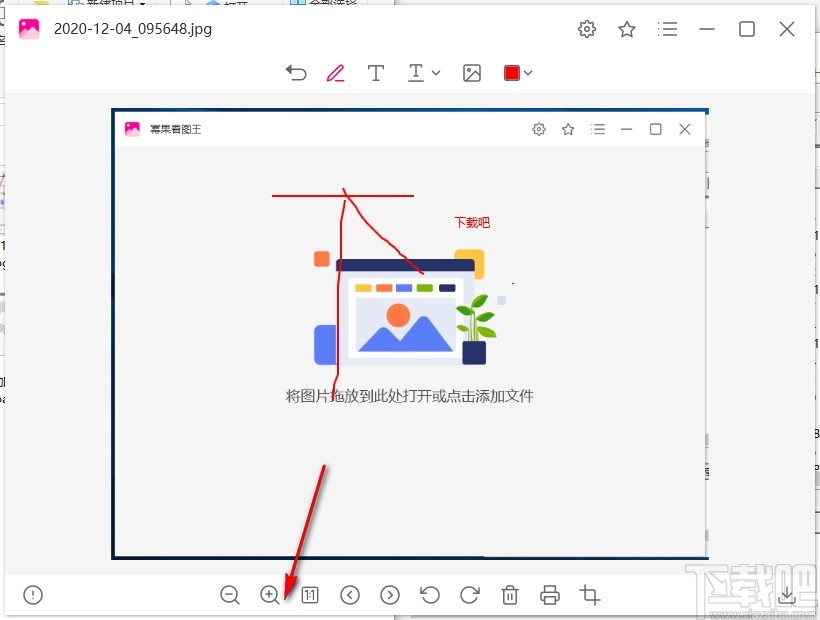Expand the text style dropdown arrow
This screenshot has width=820, height=620.
pos(436,73)
